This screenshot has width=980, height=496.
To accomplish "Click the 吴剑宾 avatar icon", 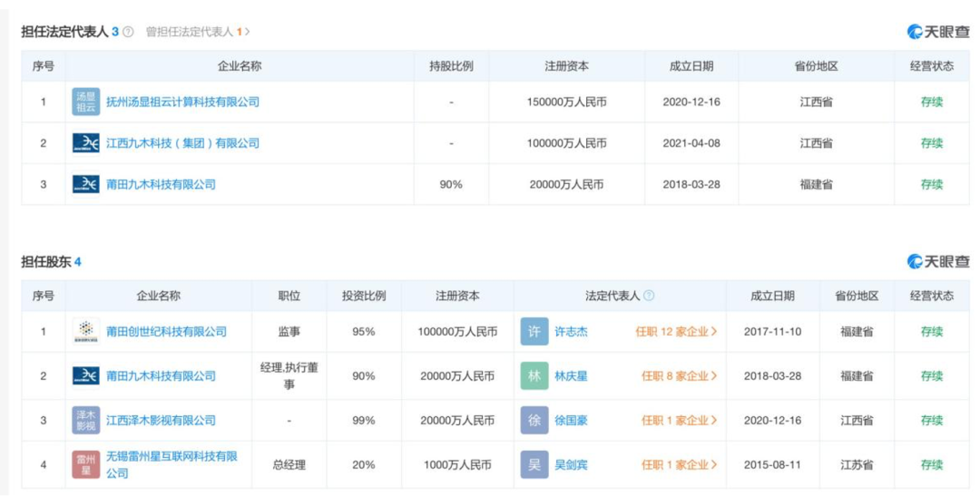I will click(534, 465).
